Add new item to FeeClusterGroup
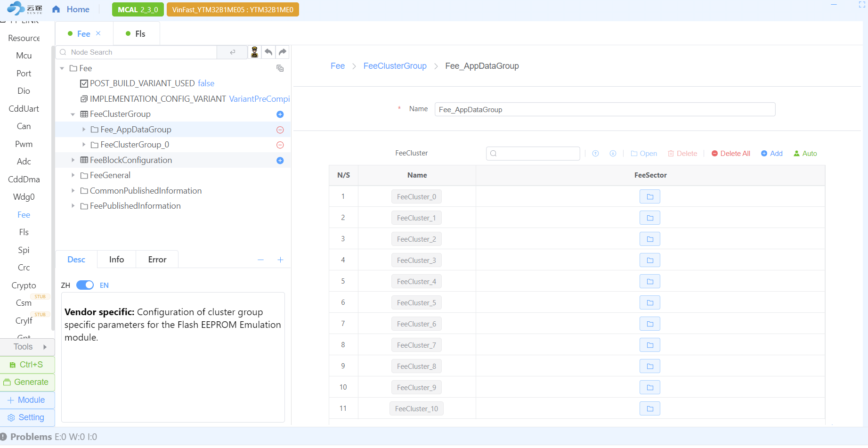 pyautogui.click(x=280, y=114)
